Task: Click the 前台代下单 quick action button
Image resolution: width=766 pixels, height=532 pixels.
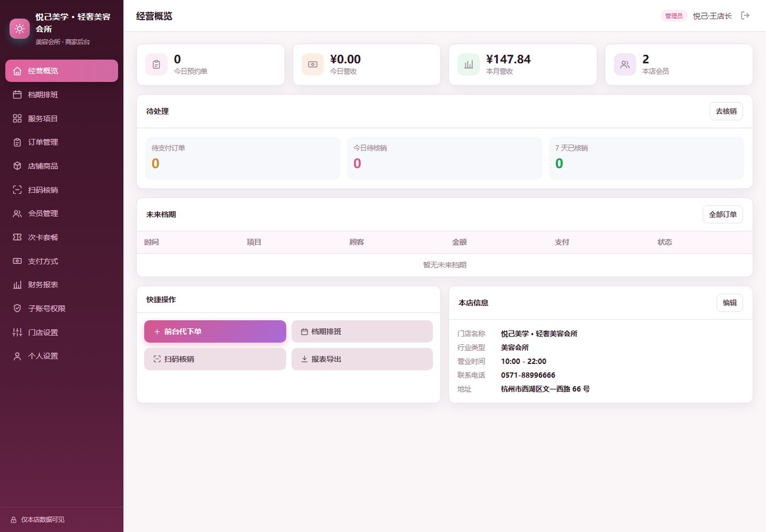Action: tap(215, 332)
